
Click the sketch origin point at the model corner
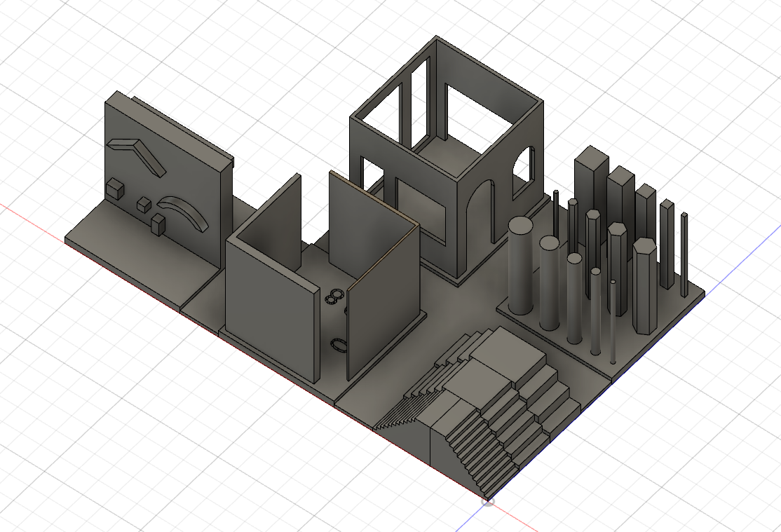tap(488, 501)
